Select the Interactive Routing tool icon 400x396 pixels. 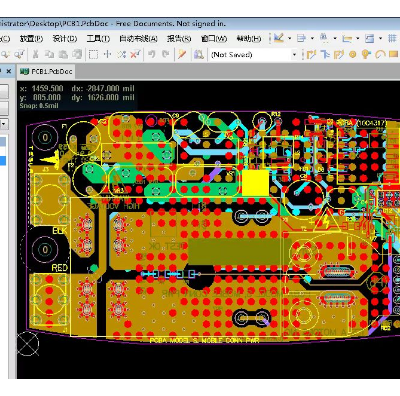point(311,54)
